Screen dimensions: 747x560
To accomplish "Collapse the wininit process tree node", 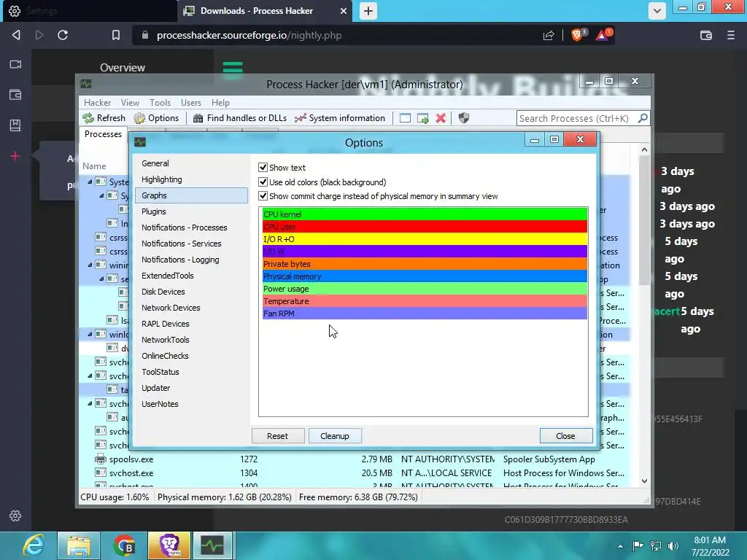I will [90, 265].
